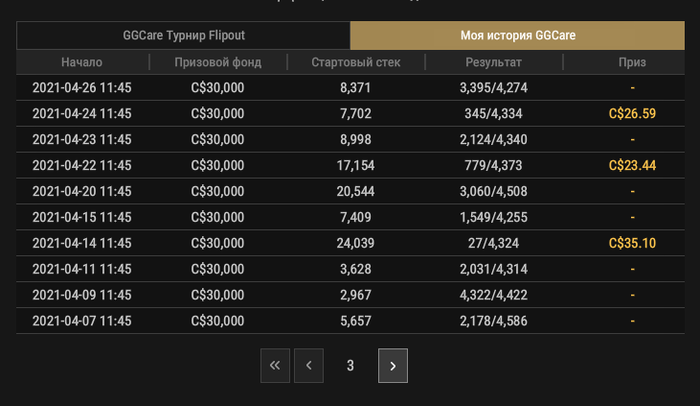
Task: Select the result 4,322/4,422 cell
Action: point(493,295)
